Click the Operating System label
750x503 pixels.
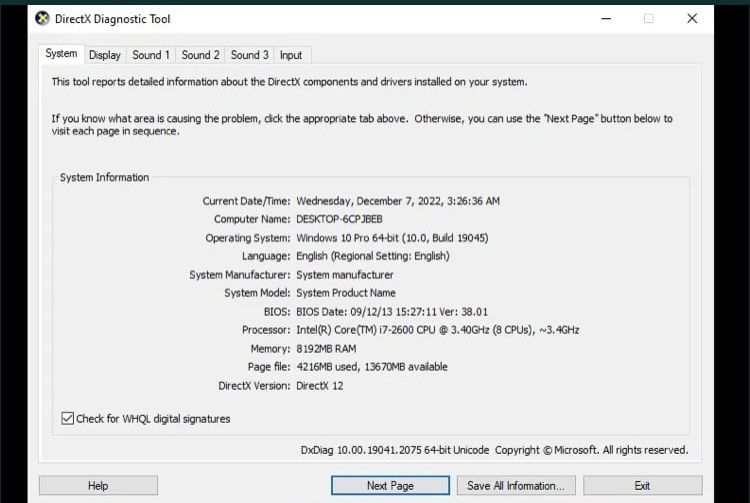248,238
